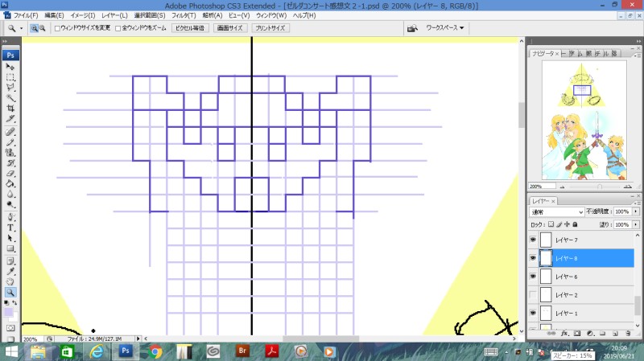644x361 pixels.
Task: Collapse the right panels double arrow
Action: pos(638,41)
